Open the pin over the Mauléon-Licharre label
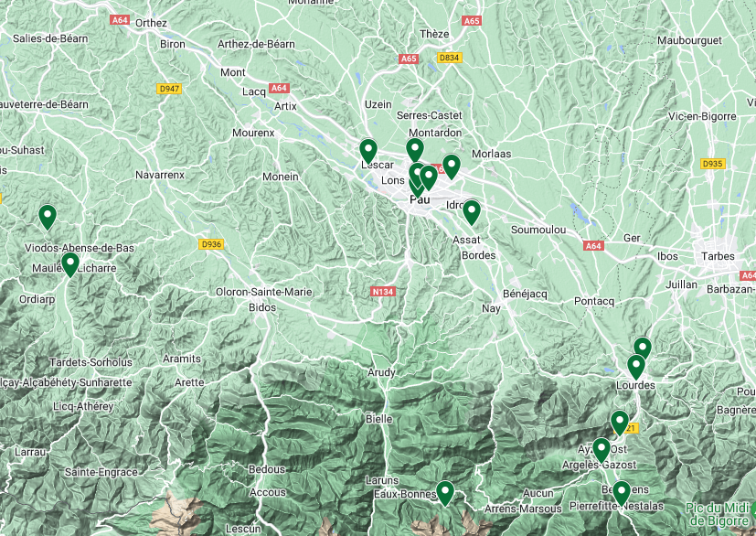 (x=70, y=265)
